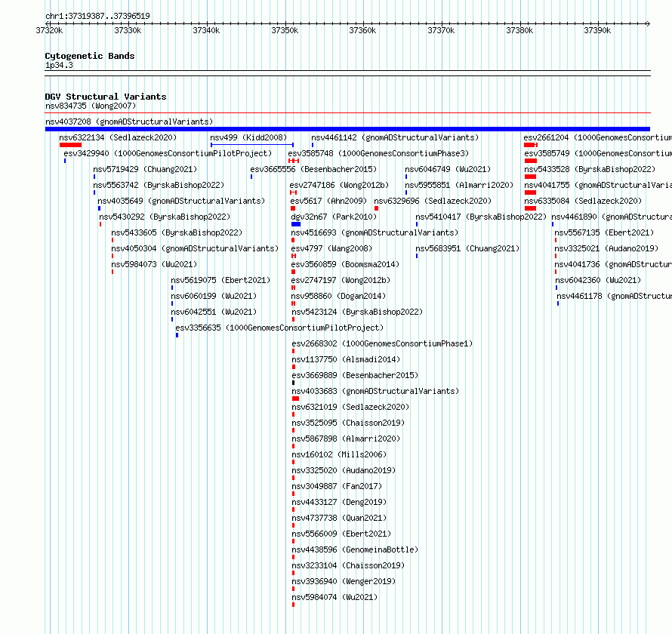Open variant nsv4737738 (Quan2021)

[340, 518]
